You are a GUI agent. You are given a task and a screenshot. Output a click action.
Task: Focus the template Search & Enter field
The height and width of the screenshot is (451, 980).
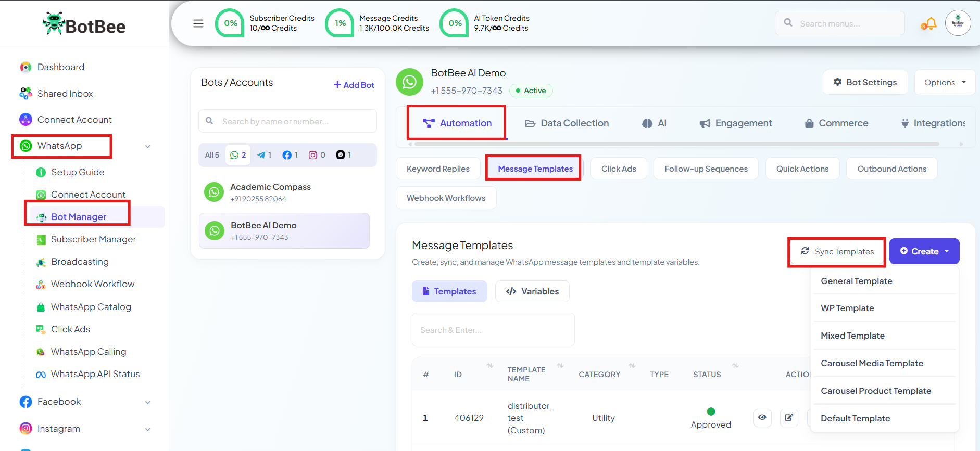[493, 330]
